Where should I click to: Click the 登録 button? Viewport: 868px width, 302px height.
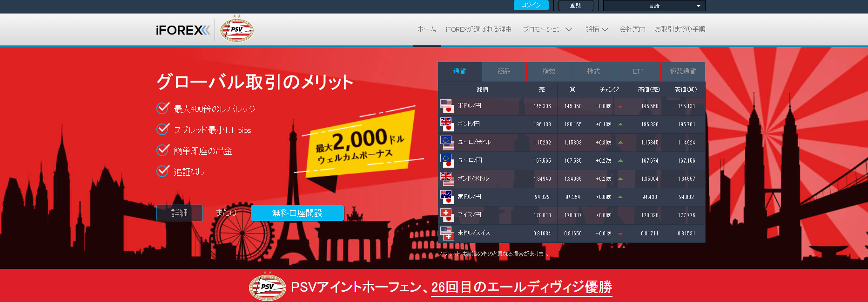pos(576,6)
